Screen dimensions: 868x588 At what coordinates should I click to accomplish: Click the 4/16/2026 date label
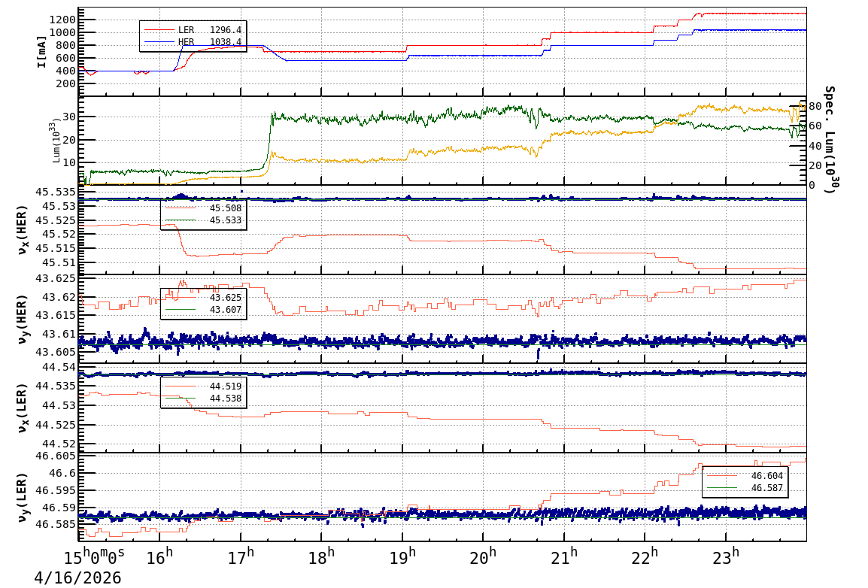coord(77,578)
